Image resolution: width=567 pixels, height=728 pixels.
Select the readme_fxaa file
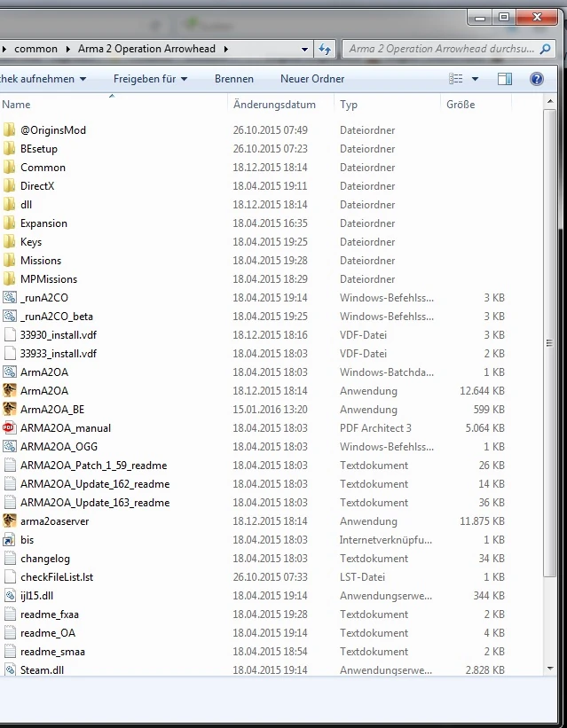(x=50, y=614)
